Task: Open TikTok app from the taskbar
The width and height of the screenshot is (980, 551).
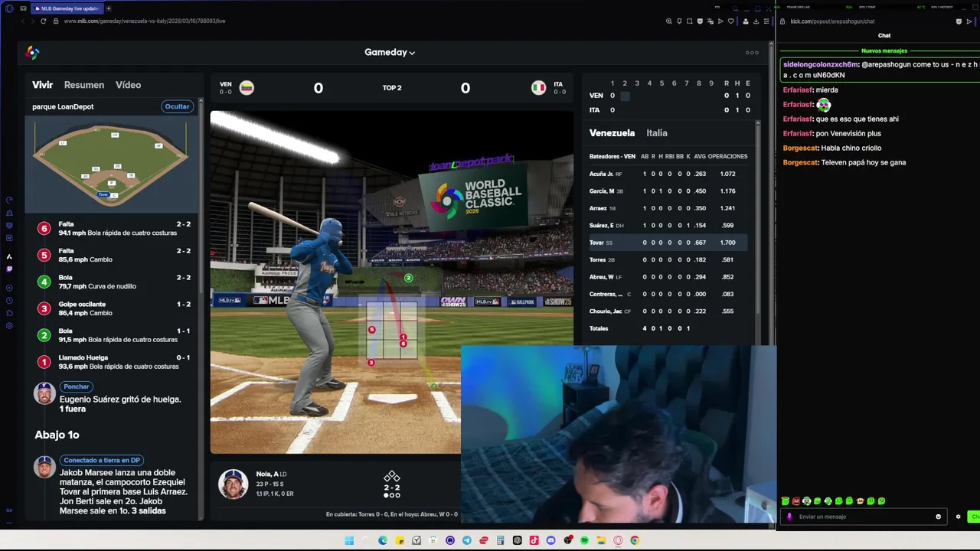Action: [534, 540]
